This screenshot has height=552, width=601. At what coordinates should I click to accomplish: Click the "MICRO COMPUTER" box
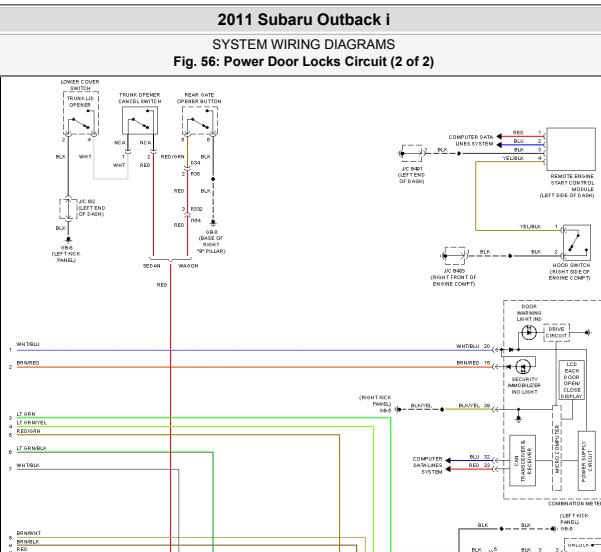557,447
